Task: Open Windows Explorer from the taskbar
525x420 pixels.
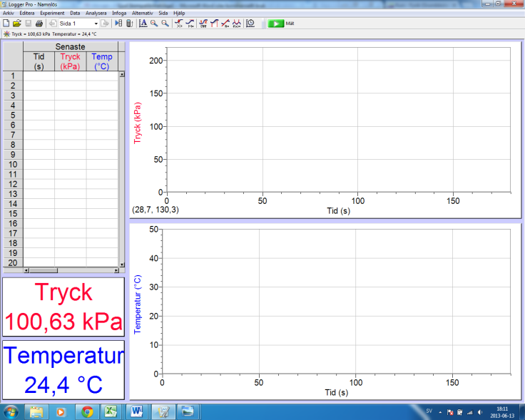Action: click(36, 411)
